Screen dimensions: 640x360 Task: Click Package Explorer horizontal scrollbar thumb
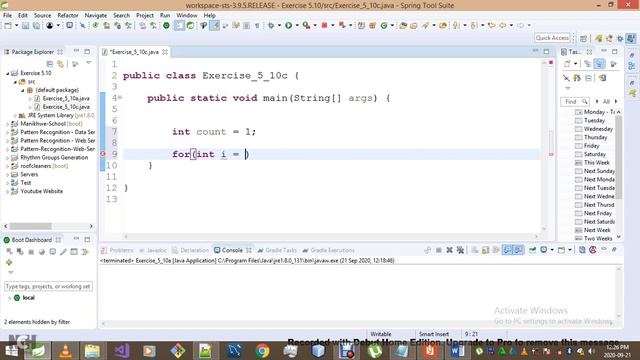pyautogui.click(x=30, y=226)
